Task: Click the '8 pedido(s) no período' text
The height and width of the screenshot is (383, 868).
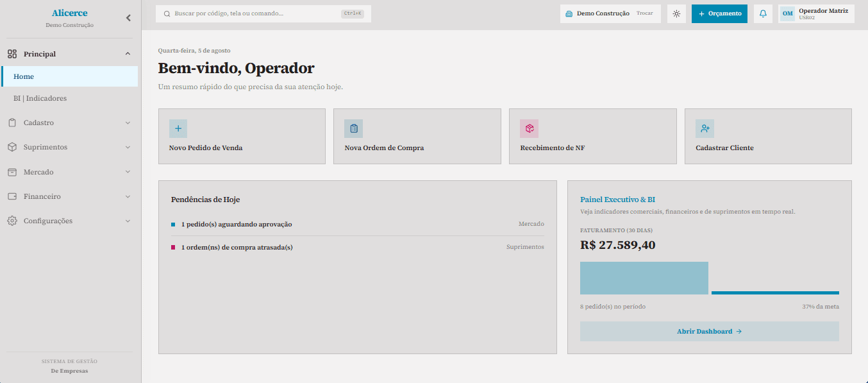Action: coord(613,307)
